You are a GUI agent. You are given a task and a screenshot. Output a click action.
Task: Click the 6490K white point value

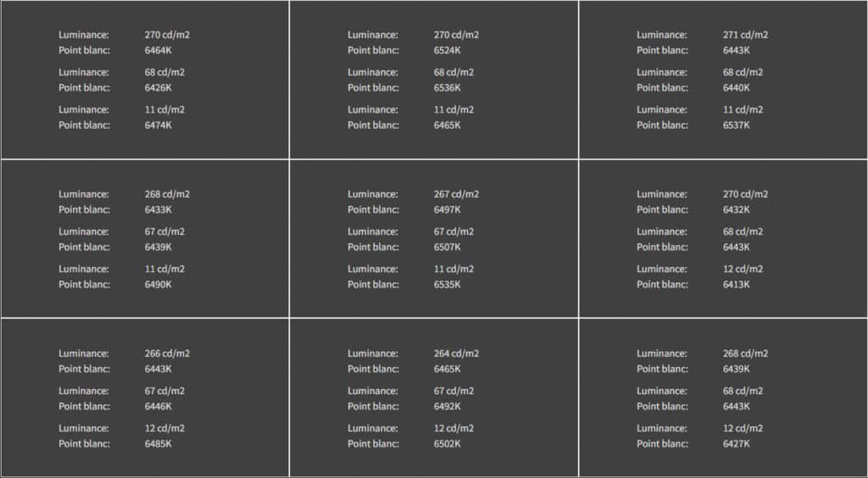click(x=159, y=284)
